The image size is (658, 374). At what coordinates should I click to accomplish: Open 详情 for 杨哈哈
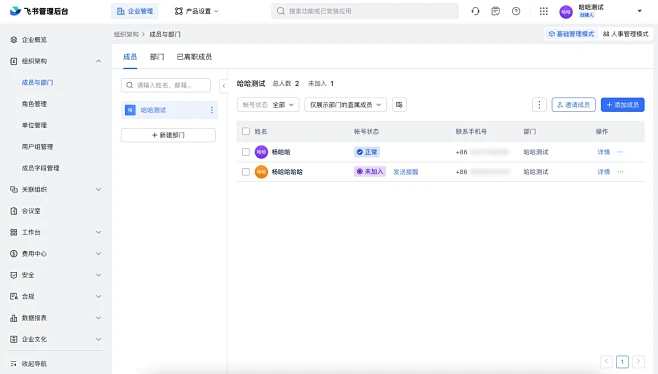coord(603,152)
